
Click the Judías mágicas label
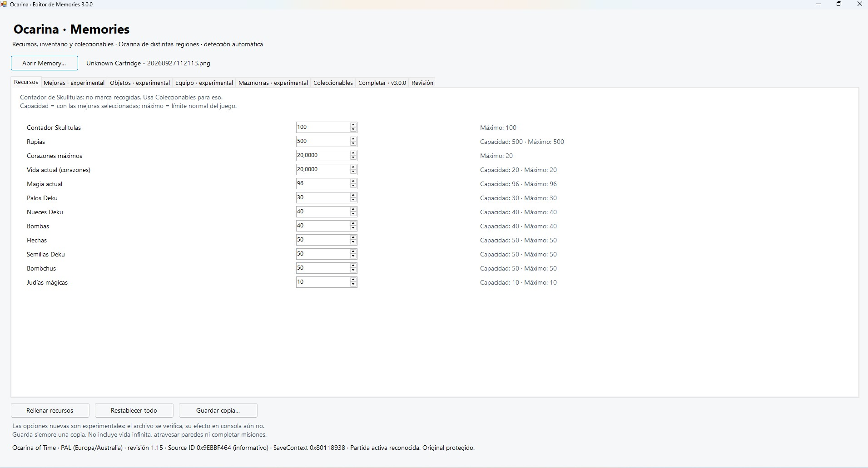(47, 282)
